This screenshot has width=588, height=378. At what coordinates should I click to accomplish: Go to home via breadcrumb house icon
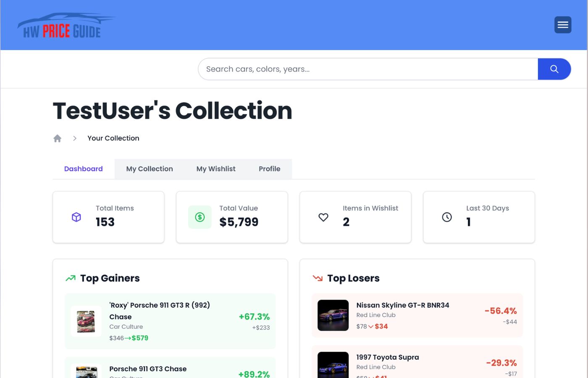pos(58,138)
